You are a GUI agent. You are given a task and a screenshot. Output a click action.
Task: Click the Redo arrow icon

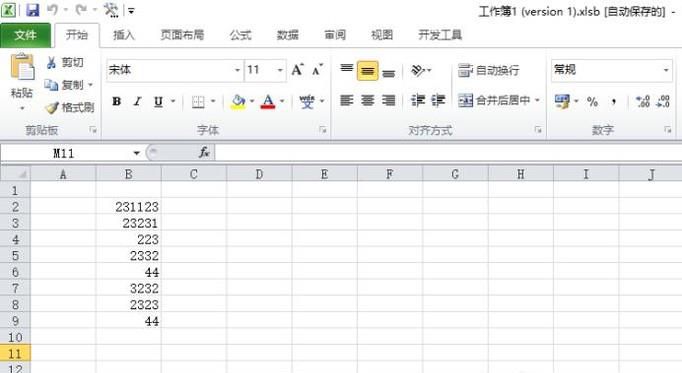click(81, 10)
